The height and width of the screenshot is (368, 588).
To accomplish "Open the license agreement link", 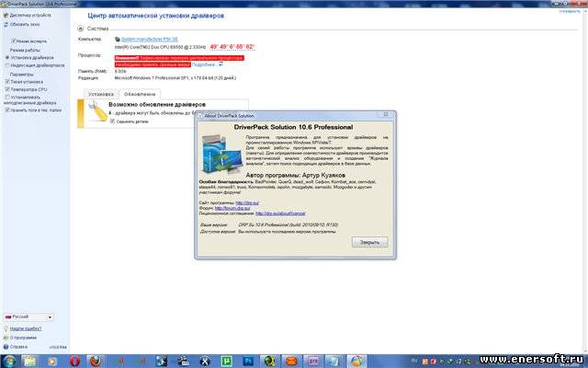I will [280, 213].
